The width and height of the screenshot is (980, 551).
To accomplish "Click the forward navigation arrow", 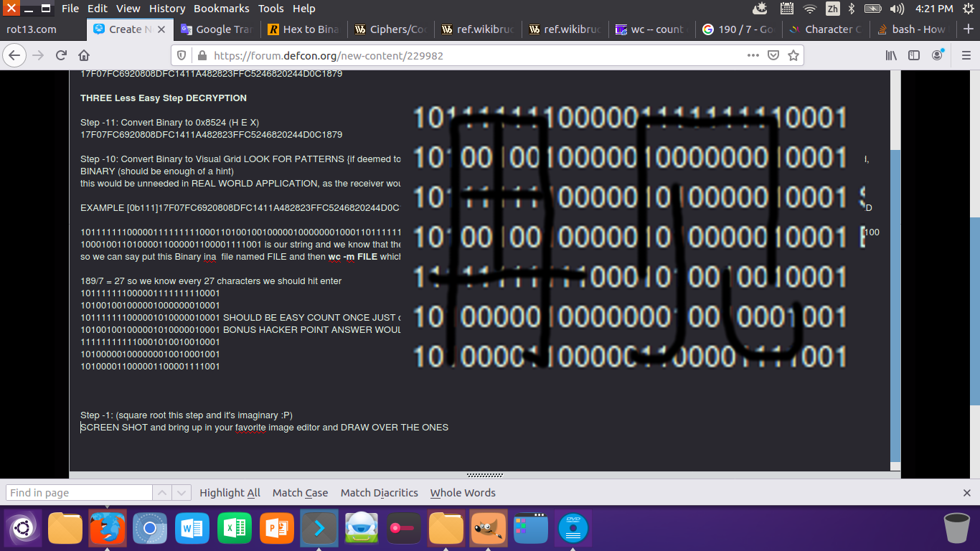I will point(38,55).
